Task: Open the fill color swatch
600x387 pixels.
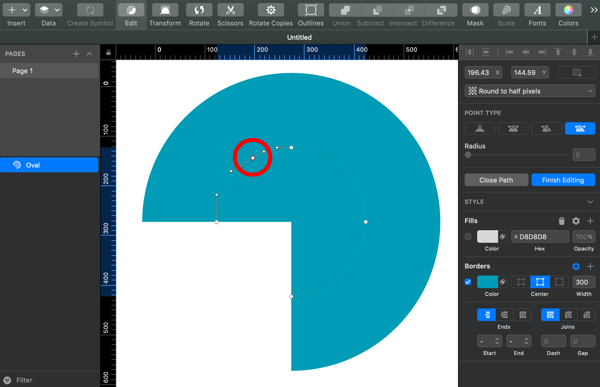Action: coord(487,237)
